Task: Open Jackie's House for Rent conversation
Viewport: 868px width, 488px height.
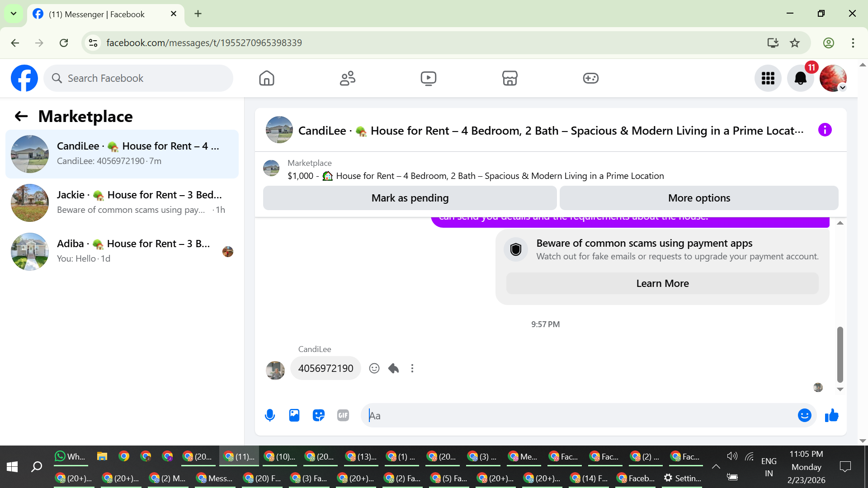Action: pos(122,202)
